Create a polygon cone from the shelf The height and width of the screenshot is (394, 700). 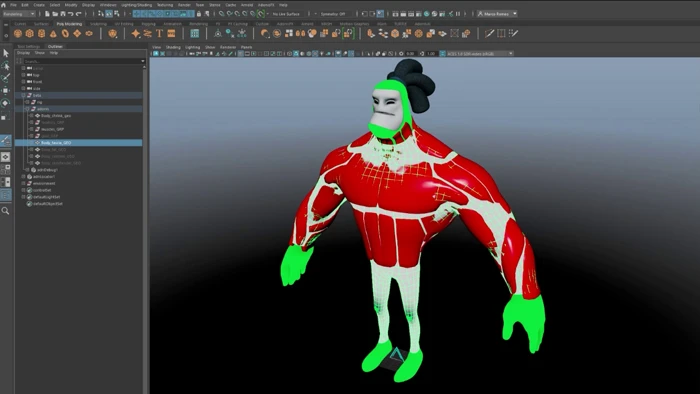53,33
